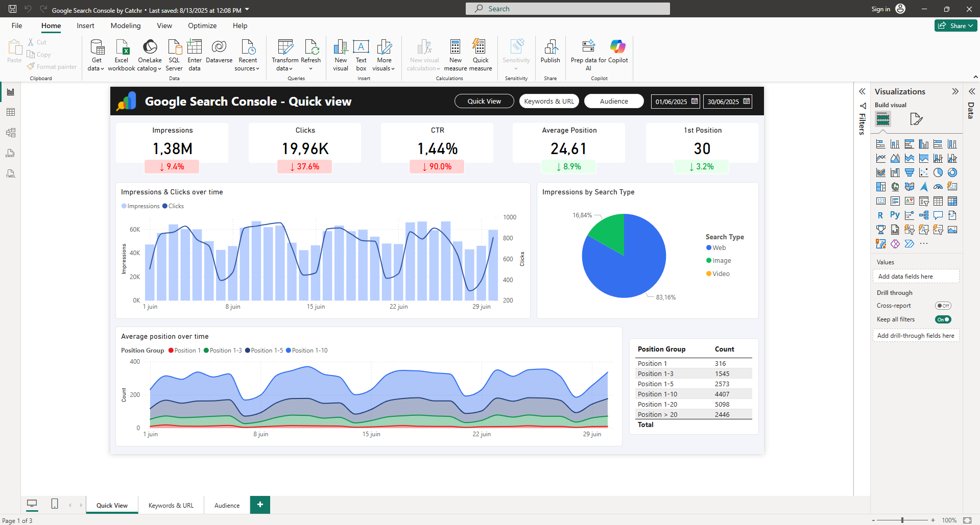Viewport: 980px width, 525px height.
Task: Open the DAX query view
Action: pyautogui.click(x=10, y=153)
